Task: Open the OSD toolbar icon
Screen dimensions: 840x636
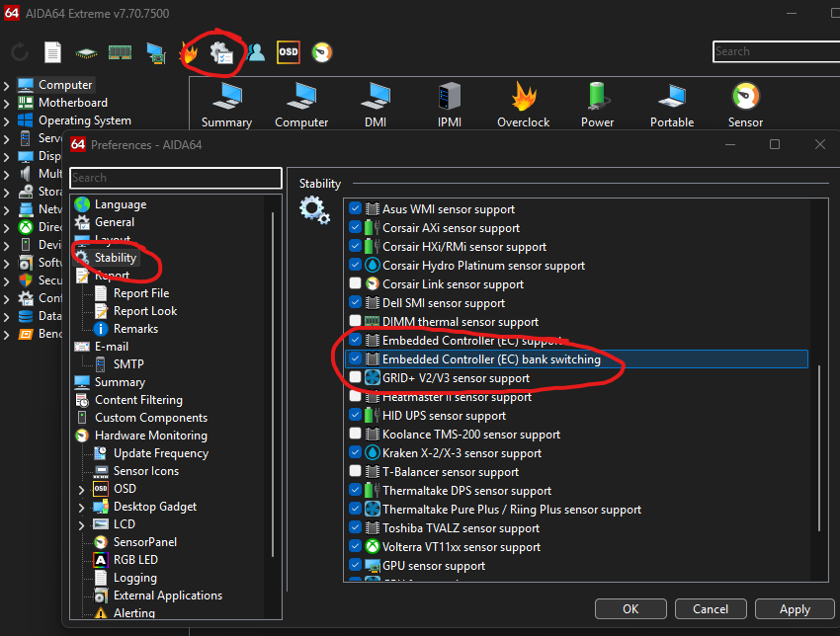Action: [x=289, y=52]
